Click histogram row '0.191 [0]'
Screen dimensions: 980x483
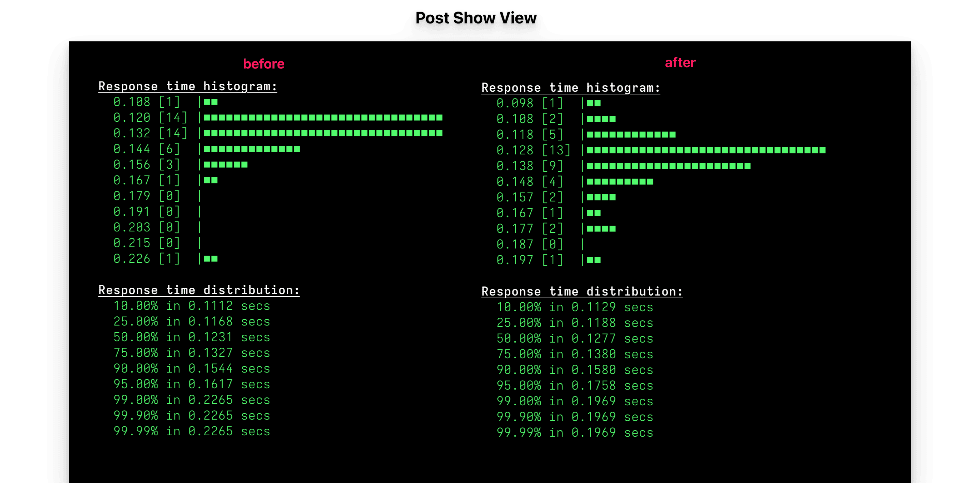[157, 211]
